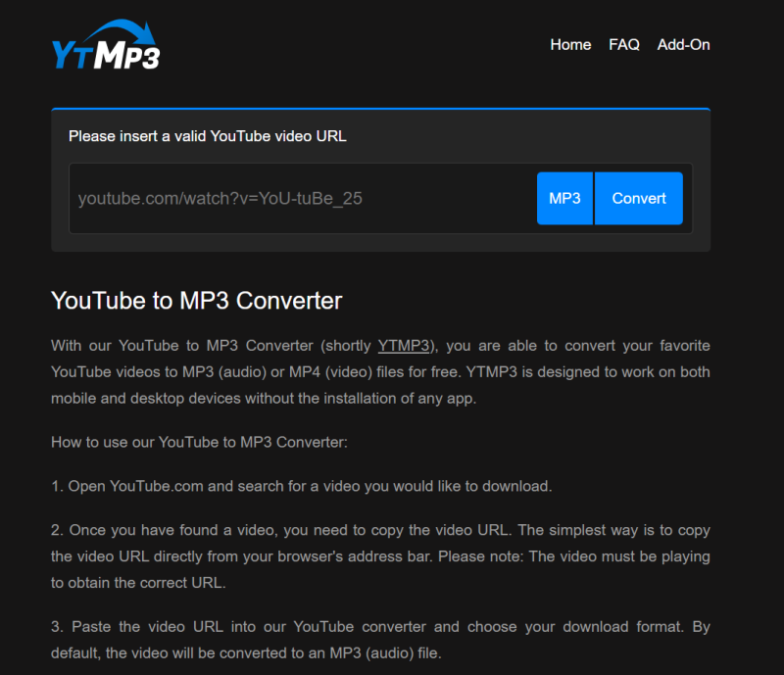The width and height of the screenshot is (784, 675).
Task: Go to the FAQ page
Action: click(623, 44)
